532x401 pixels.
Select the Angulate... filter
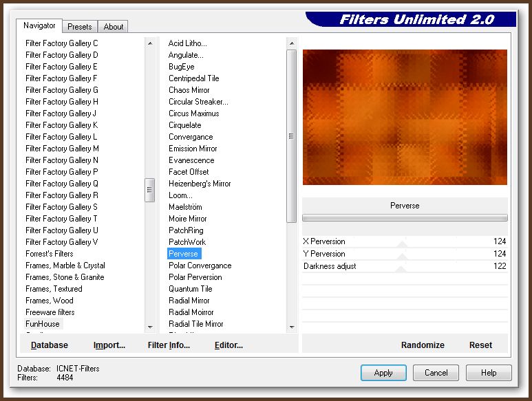tap(186, 55)
